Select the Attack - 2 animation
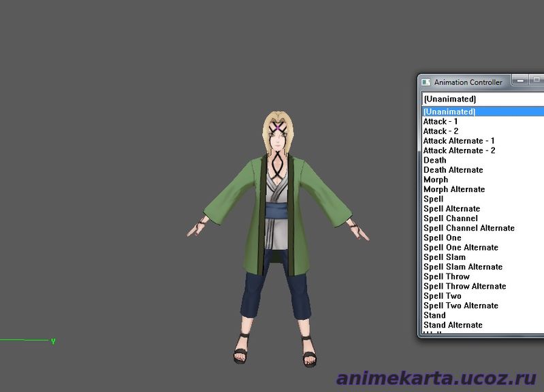The height and width of the screenshot is (392, 544). 483,131
